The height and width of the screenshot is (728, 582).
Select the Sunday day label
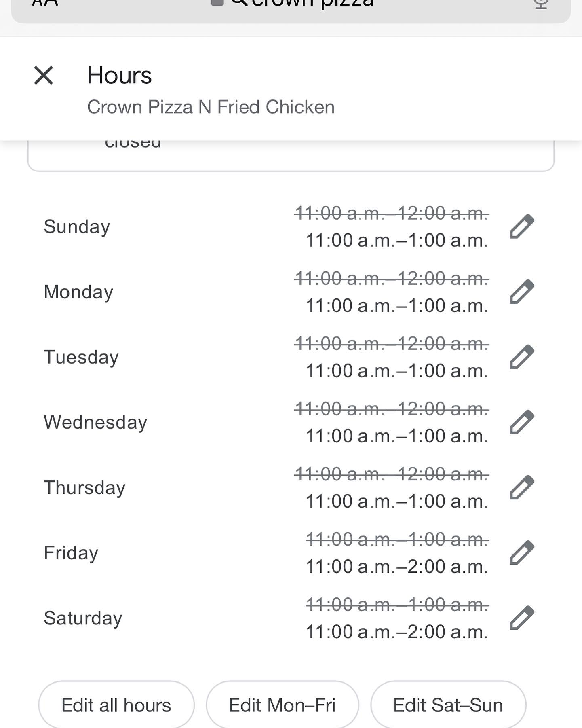[x=77, y=226]
